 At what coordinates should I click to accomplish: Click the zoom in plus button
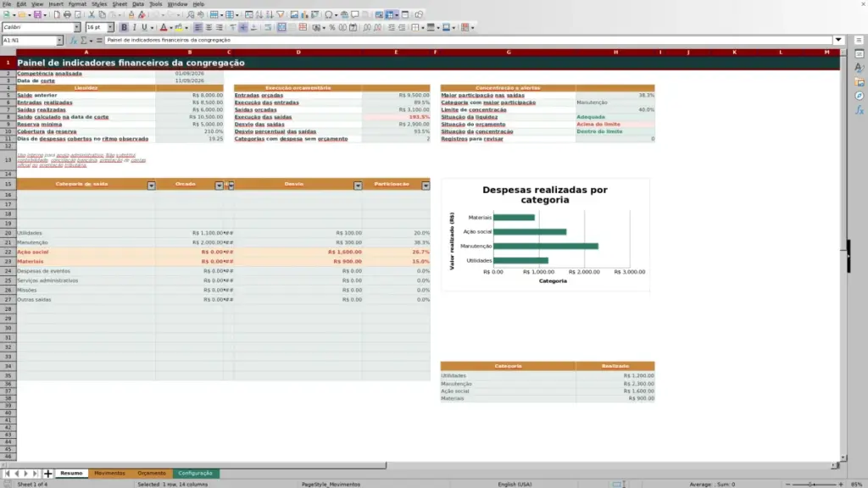pyautogui.click(x=840, y=484)
